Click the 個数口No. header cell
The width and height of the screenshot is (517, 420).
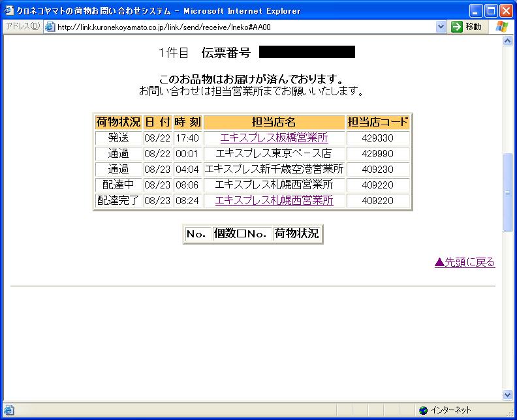[x=242, y=234]
